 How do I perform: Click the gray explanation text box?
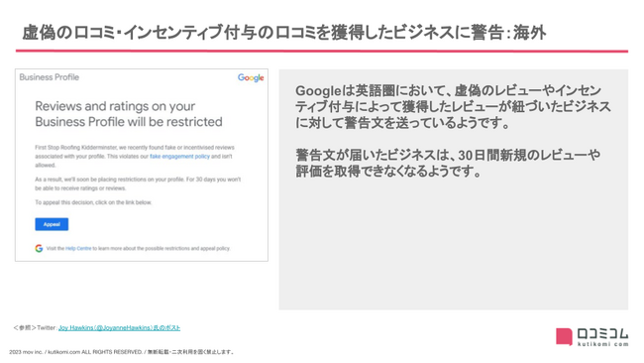point(454,189)
